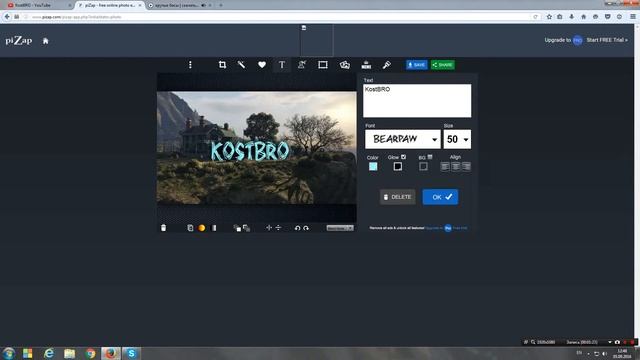640x360 pixels.
Task: Switch to the third browser tab
Action: [x=180, y=5]
